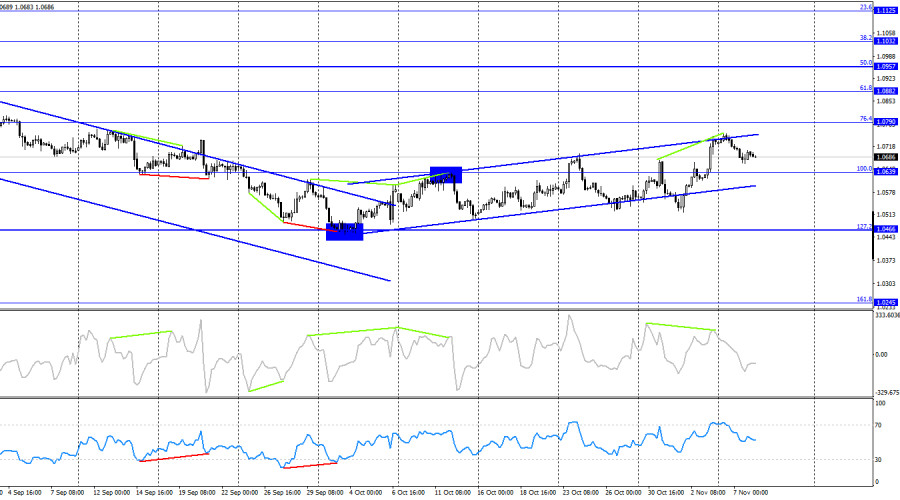Click the 6 Oct 16:00 time label
This screenshot has width=900, height=500.
point(409,493)
